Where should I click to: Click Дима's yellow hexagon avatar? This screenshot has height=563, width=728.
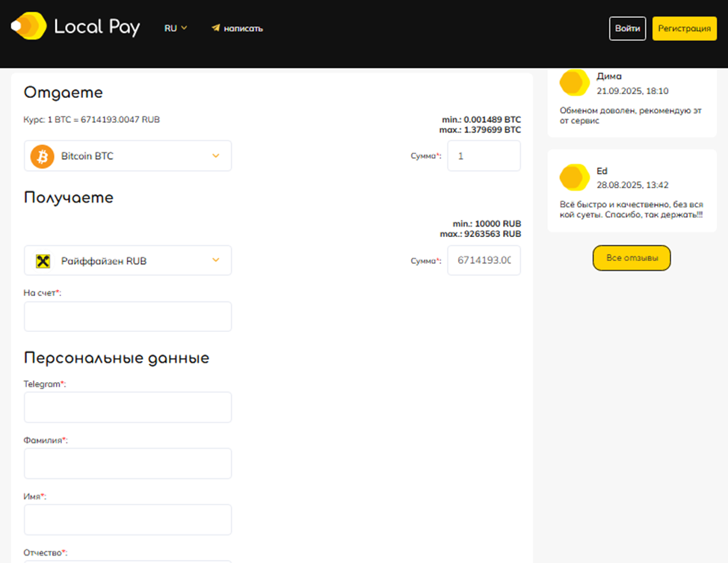point(574,82)
